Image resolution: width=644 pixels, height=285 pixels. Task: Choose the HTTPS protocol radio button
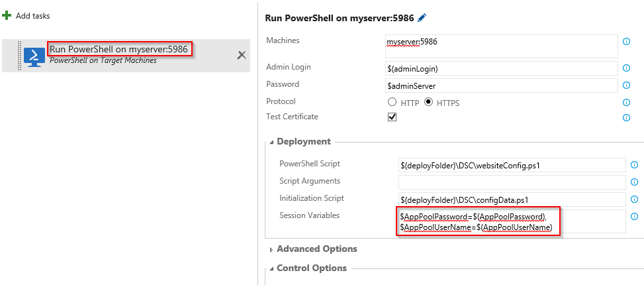[428, 103]
